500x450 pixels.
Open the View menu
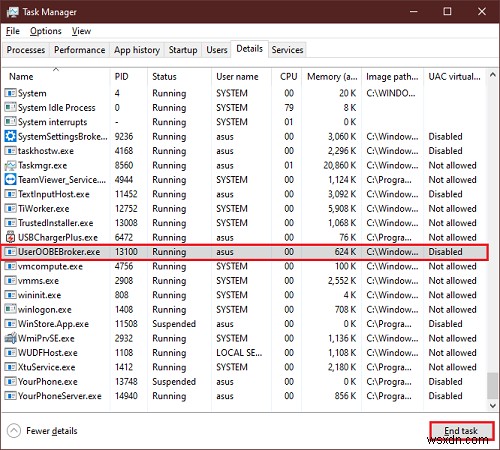[81, 31]
